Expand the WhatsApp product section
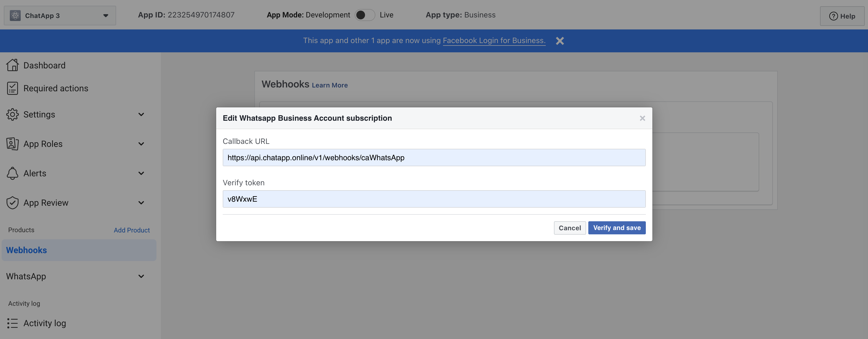 [x=141, y=276]
